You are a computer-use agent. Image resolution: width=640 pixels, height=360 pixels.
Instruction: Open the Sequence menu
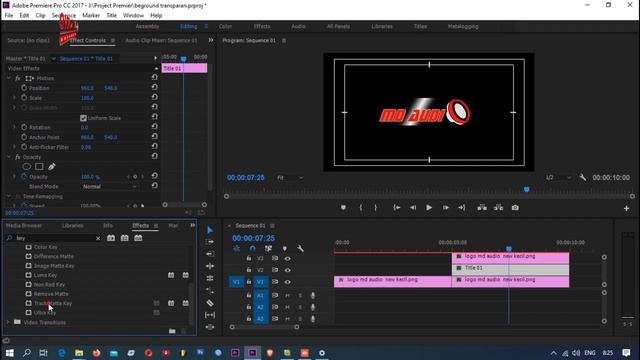[x=64, y=16]
